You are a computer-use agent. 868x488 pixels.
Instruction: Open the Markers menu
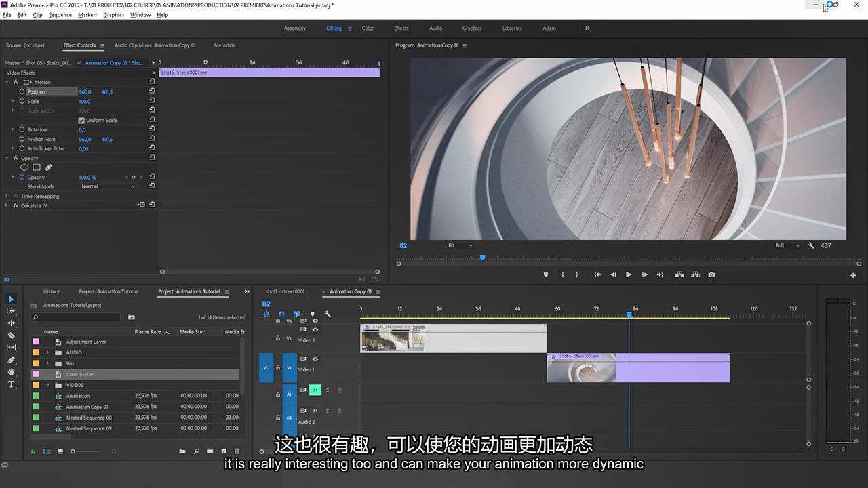pos(87,14)
